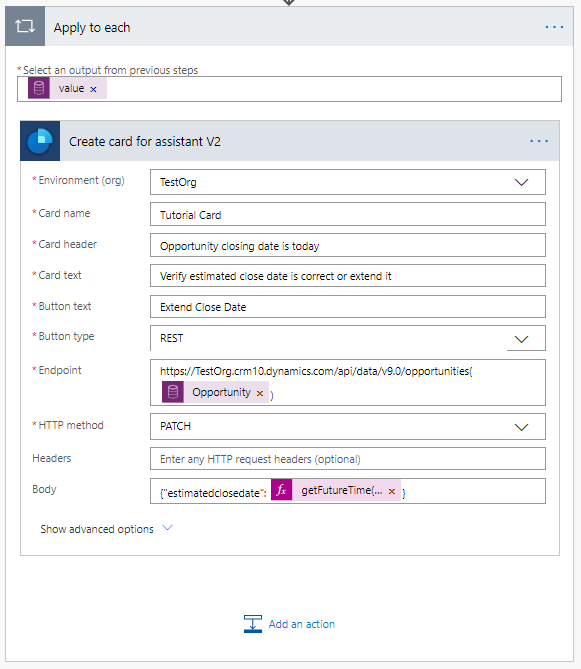Click the Apply to each header title

click(92, 28)
